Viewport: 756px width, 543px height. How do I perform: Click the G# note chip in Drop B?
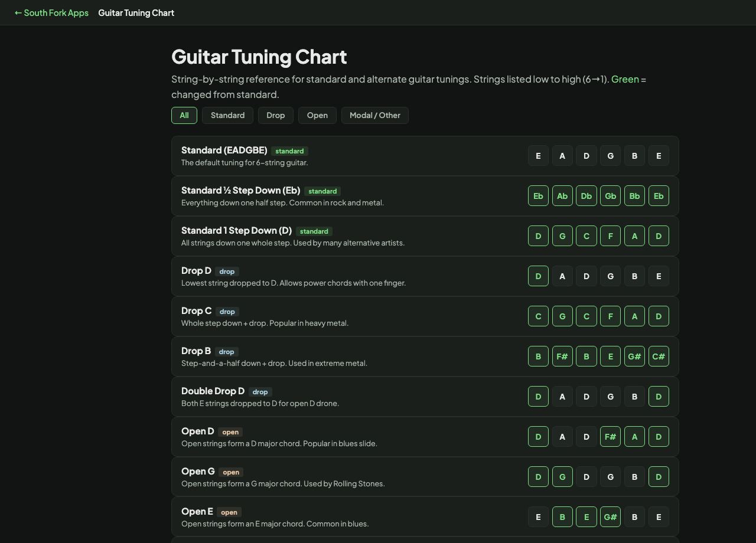coord(635,356)
